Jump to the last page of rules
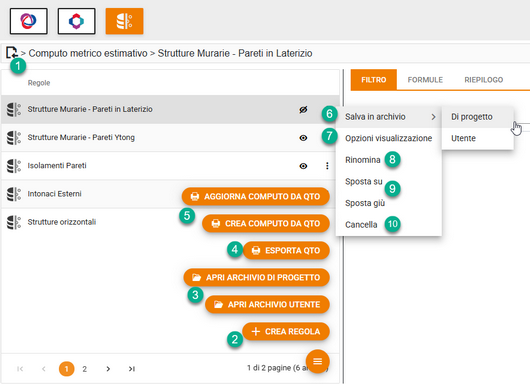This screenshot has height=385, width=530. 132,368
